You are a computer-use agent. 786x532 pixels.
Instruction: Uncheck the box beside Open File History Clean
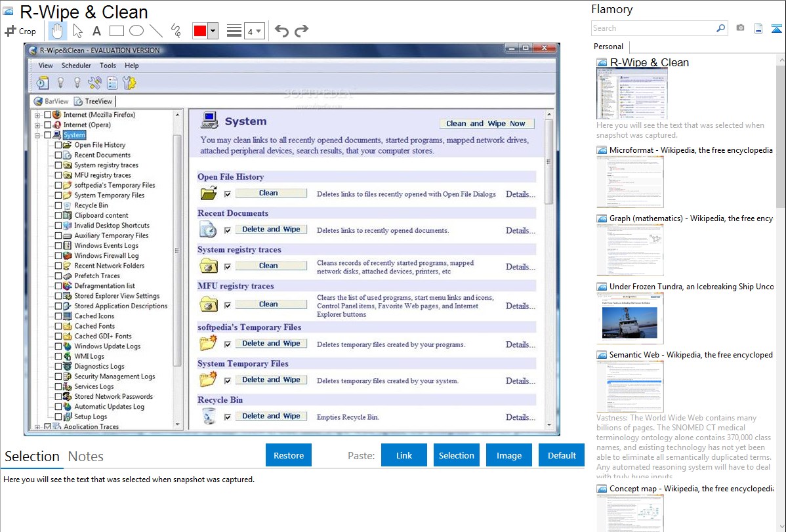pyautogui.click(x=228, y=194)
